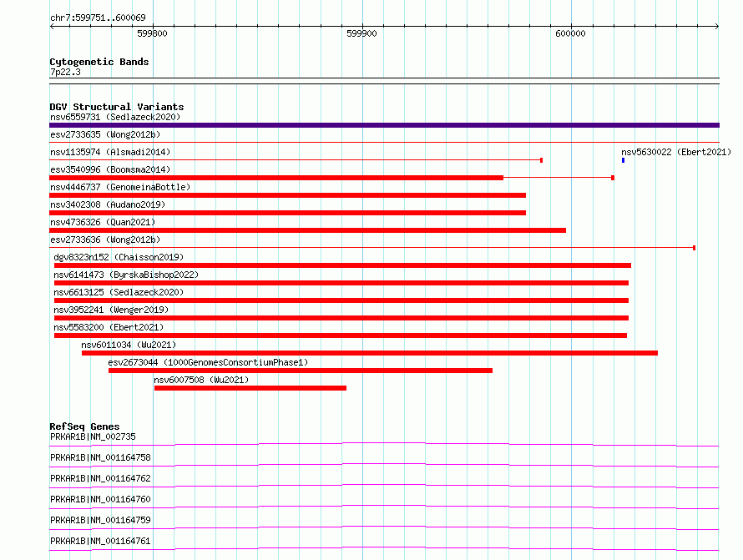Click the 600000 ruler position label
Image resolution: width=743 pixels, height=560 pixels.
(x=570, y=33)
